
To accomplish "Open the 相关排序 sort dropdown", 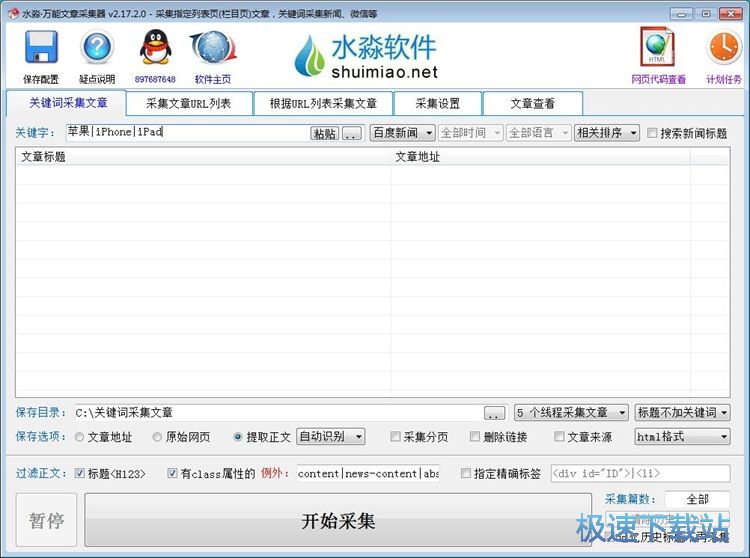I will coord(607,132).
